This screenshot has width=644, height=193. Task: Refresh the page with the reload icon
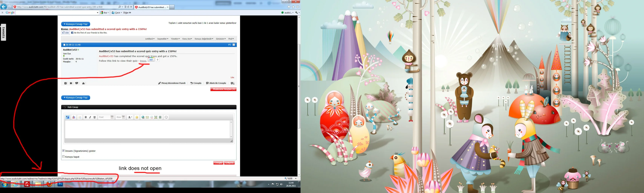coord(128,7)
